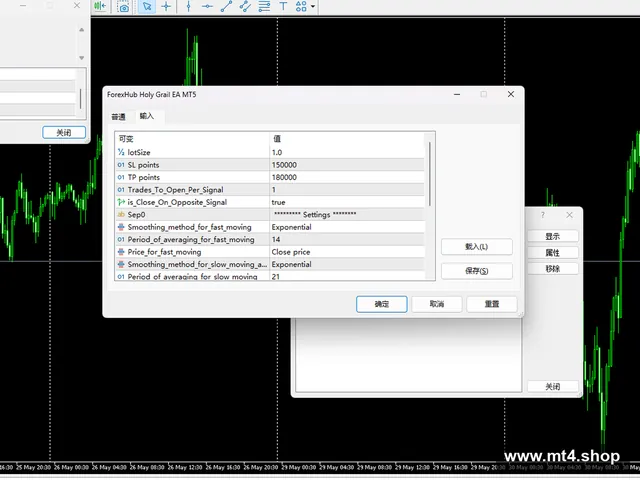Click 关闭 button in top-left window
The width and height of the screenshot is (640, 480).
pyautogui.click(x=64, y=133)
